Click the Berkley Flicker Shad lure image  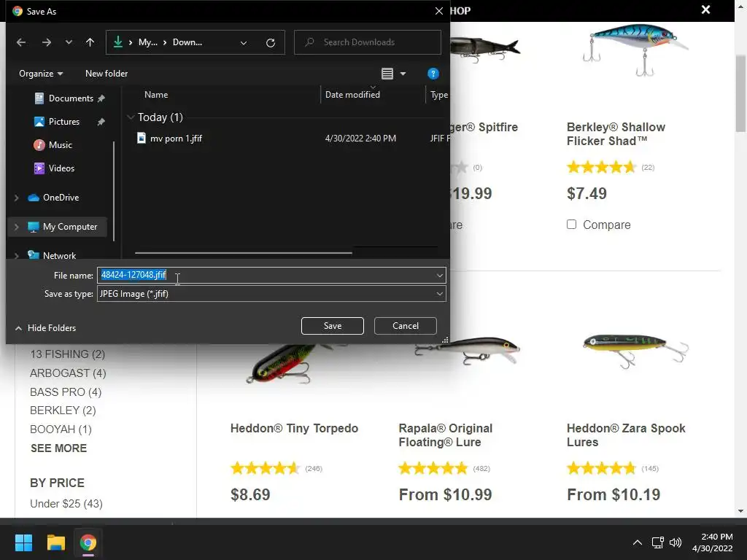click(x=636, y=49)
